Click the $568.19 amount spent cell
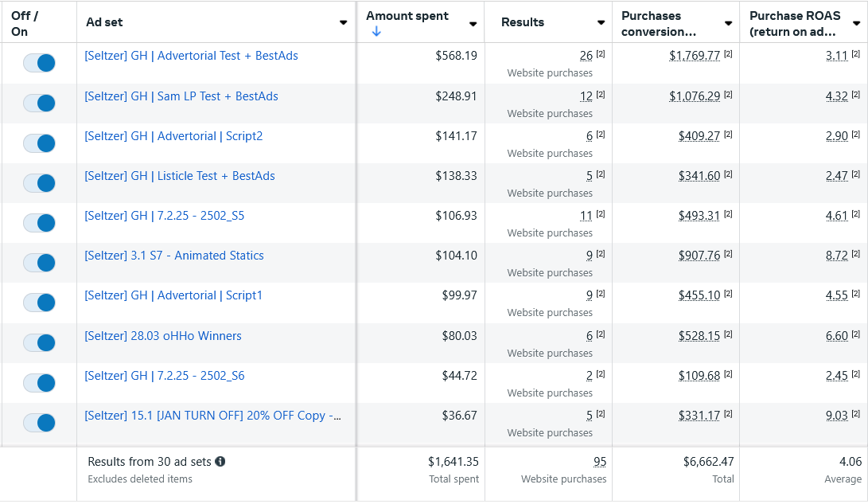Screen dimensions: 868x504 coord(456,56)
